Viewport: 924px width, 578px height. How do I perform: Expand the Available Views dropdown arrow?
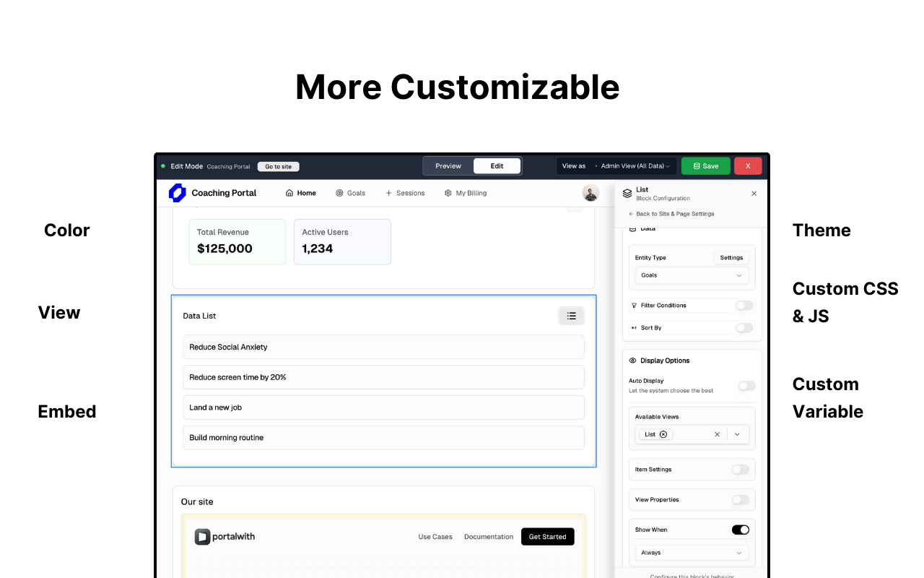(x=737, y=434)
